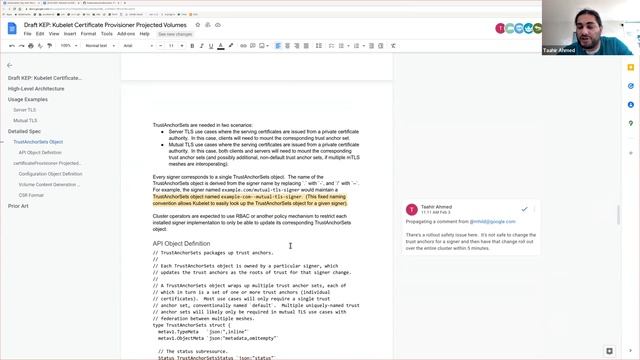Image resolution: width=640 pixels, height=360 pixels.
Task: Open the Format menu
Action: click(x=88, y=34)
